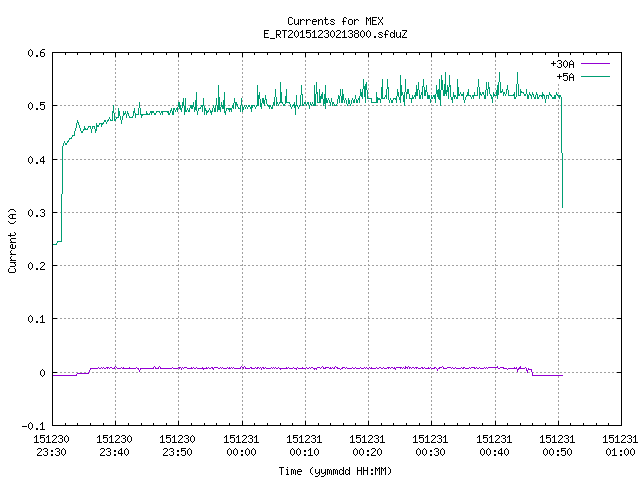Click the 'Current (A)' y-axis label
This screenshot has width=640, height=480.
point(12,241)
